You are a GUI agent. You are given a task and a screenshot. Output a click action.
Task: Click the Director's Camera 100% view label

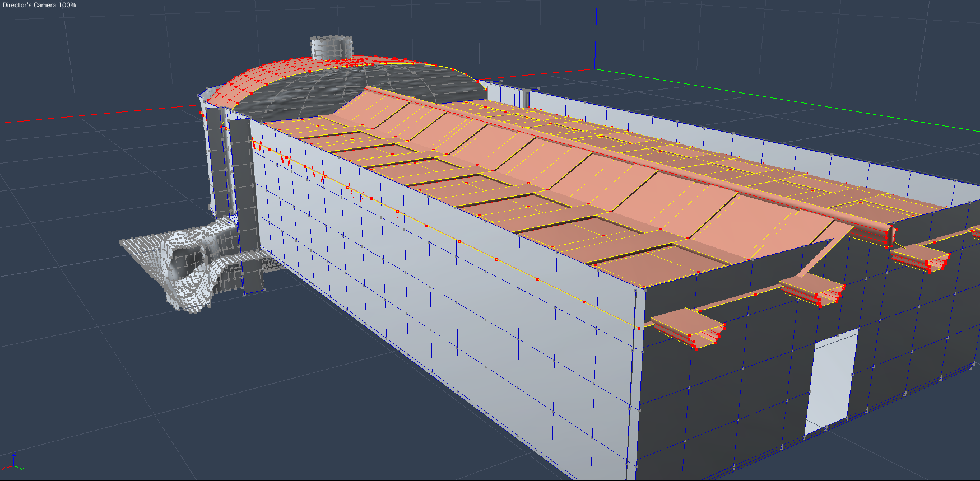39,5
